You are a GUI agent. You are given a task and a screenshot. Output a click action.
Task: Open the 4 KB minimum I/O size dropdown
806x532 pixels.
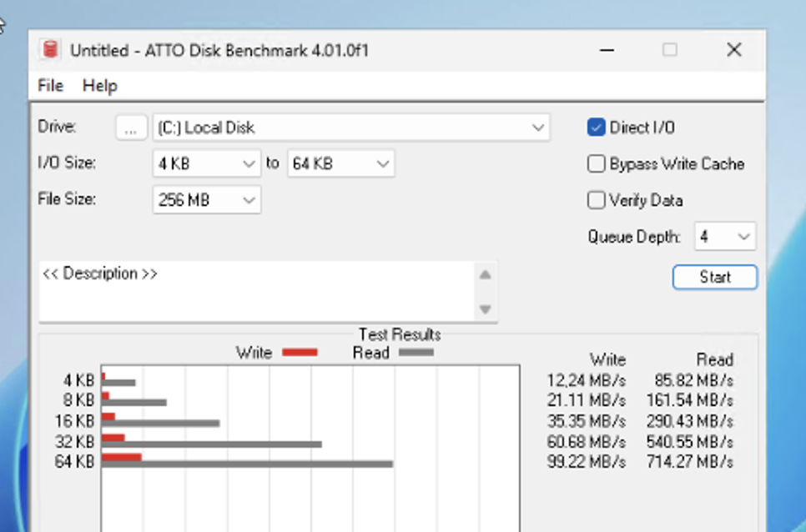(x=207, y=163)
